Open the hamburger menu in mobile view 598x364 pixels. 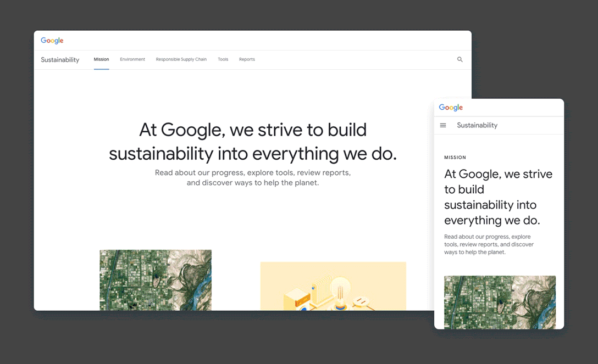pos(443,125)
